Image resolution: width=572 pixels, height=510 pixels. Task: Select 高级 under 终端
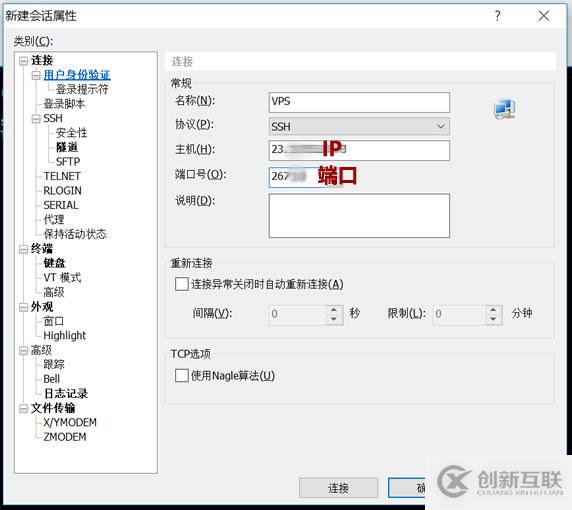(54, 292)
